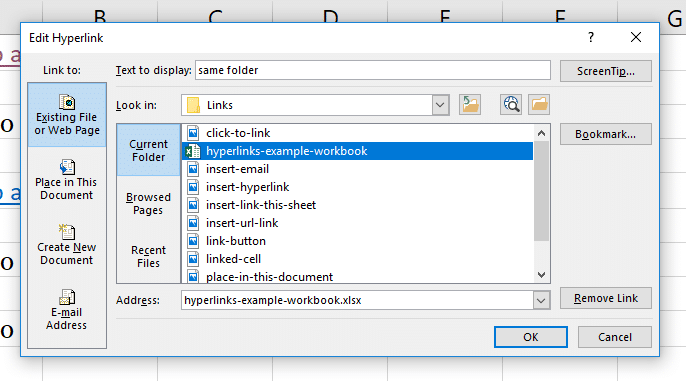The width and height of the screenshot is (686, 381).
Task: Switch to E-mail Address link type
Action: tap(67, 310)
